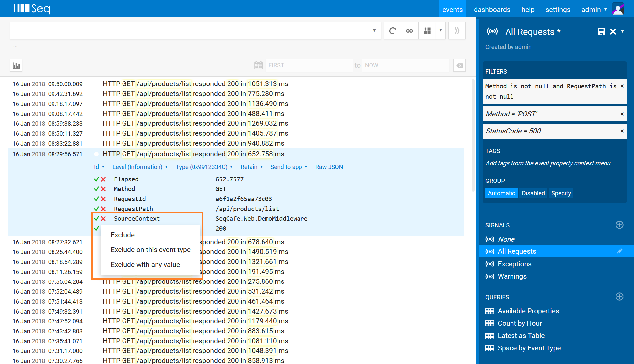Click red X next to RequestId

point(103,199)
